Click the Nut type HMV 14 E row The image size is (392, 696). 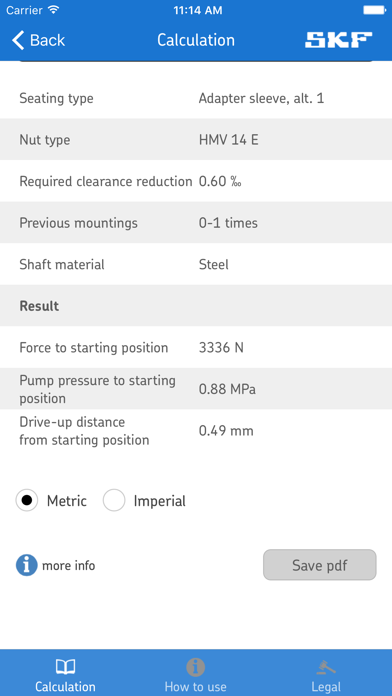coord(196,140)
